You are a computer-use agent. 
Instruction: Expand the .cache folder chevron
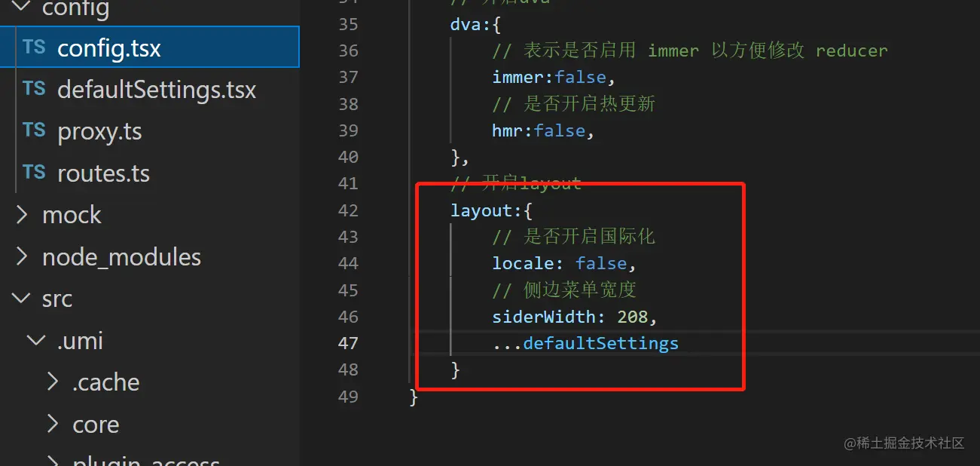tap(52, 382)
